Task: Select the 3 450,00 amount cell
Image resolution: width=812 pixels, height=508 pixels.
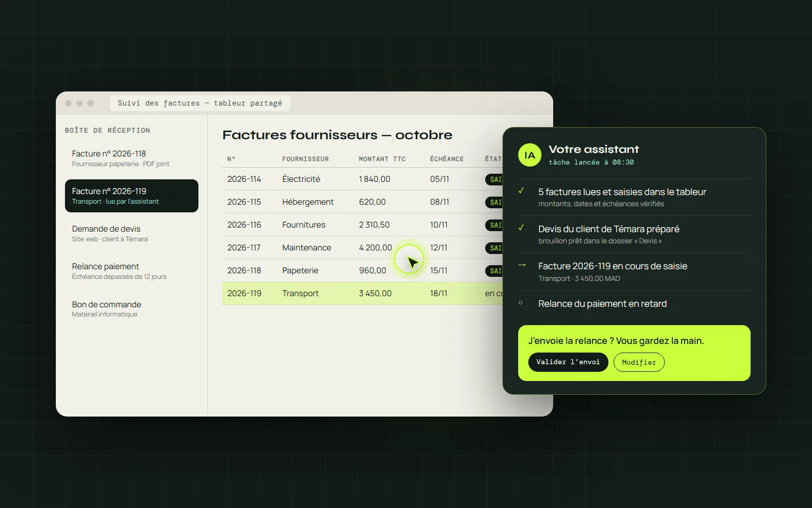Action: pyautogui.click(x=376, y=293)
